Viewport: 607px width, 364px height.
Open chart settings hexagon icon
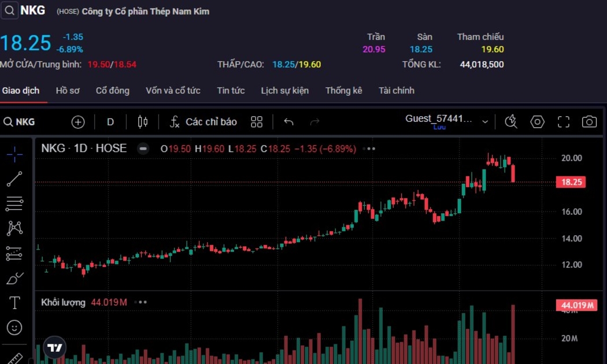(x=538, y=122)
